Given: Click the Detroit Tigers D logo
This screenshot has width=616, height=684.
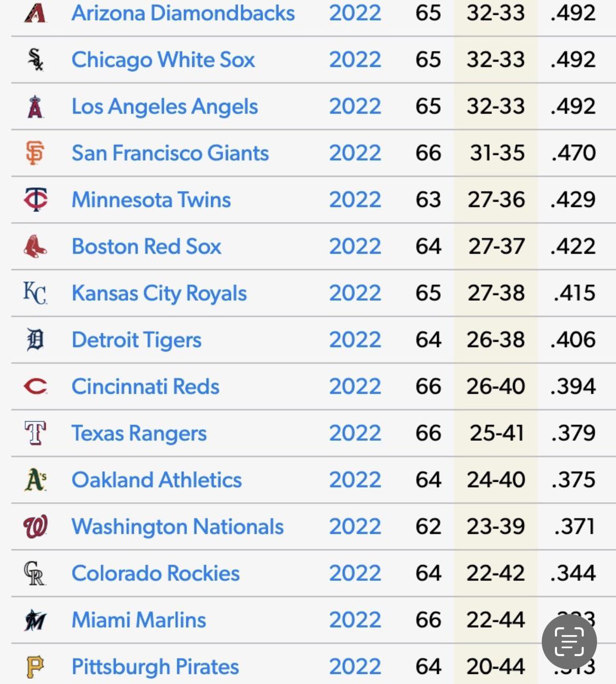Looking at the screenshot, I should [35, 340].
